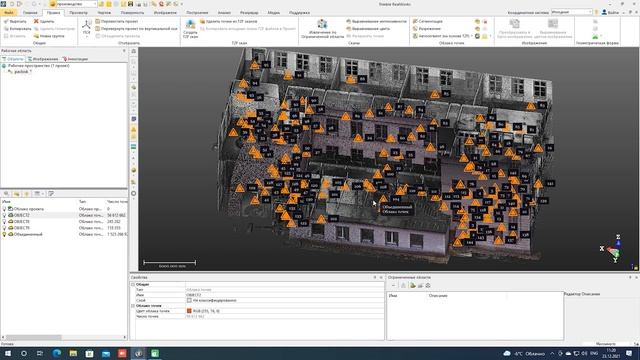The width and height of the screenshot is (640, 360).
Task: Collapse the Облако точек section in Свойства
Action: [x=133, y=305]
